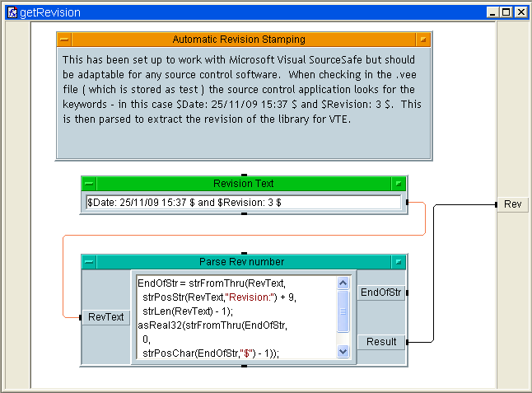532x393 pixels.
Task: Open the Parse Rev number object menu
Action: coord(89,262)
